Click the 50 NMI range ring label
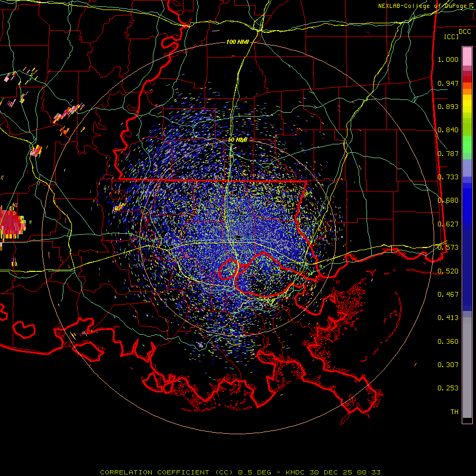 tap(237, 140)
